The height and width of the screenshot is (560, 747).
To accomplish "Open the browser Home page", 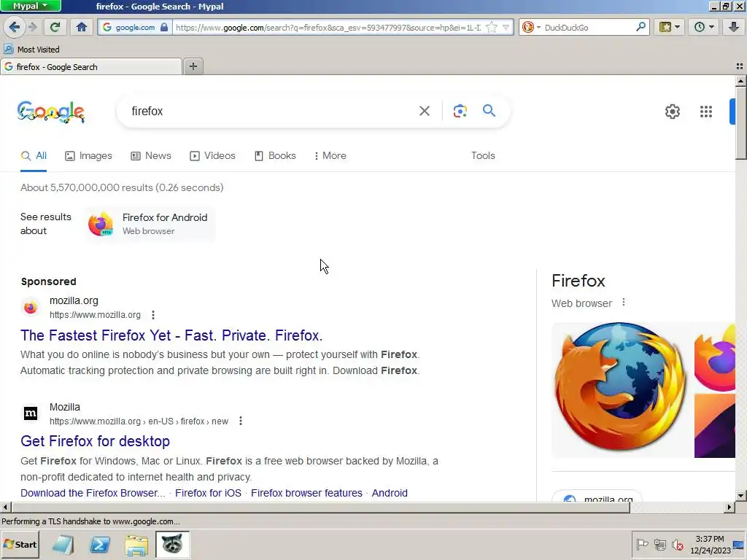I will pos(82,27).
